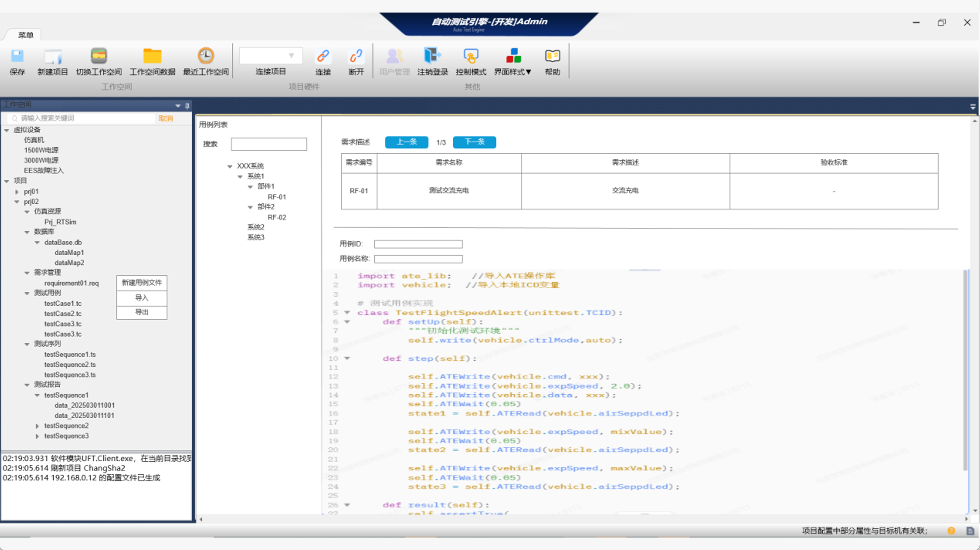Click the 用例ID input field
Image resolution: width=980 pixels, height=550 pixels.
click(418, 244)
